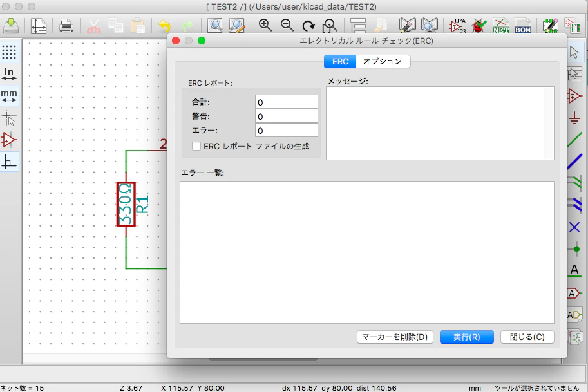Open library browser book with magnifier

coord(429,26)
